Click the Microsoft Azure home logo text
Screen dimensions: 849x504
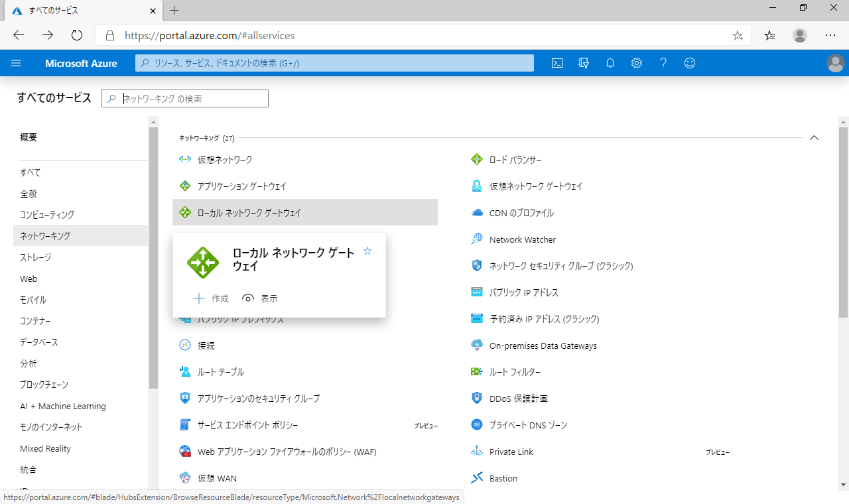(x=81, y=63)
